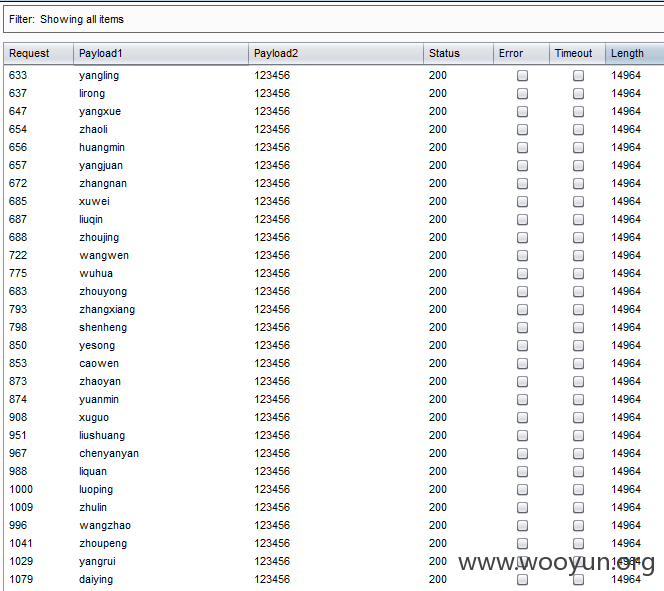Select the row with payload zhangnan
Image resolution: width=664 pixels, height=591 pixels.
pos(334,183)
